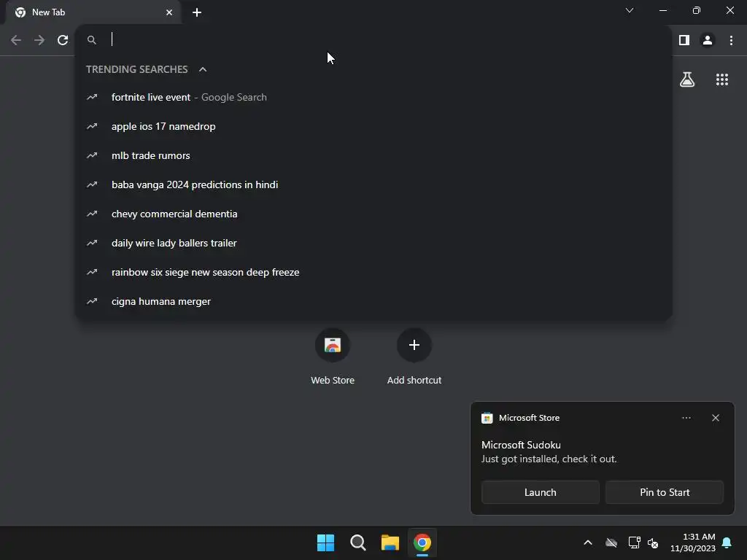Click the trending arrow beside 'mlb trade rumors'
Viewport: 747px width, 560px height.
pyautogui.click(x=92, y=156)
